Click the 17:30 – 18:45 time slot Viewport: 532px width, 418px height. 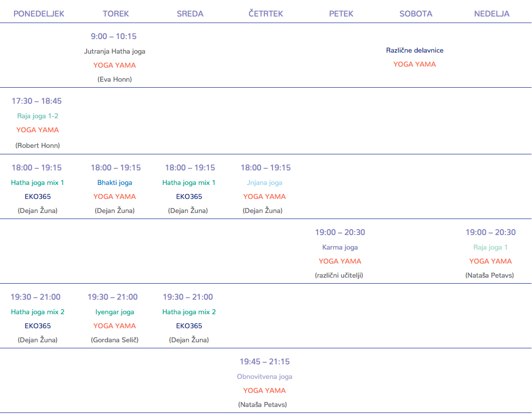coord(37,101)
